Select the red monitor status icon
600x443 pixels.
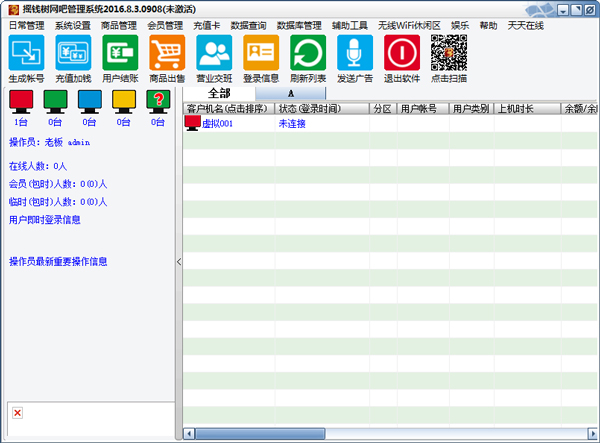pos(21,102)
